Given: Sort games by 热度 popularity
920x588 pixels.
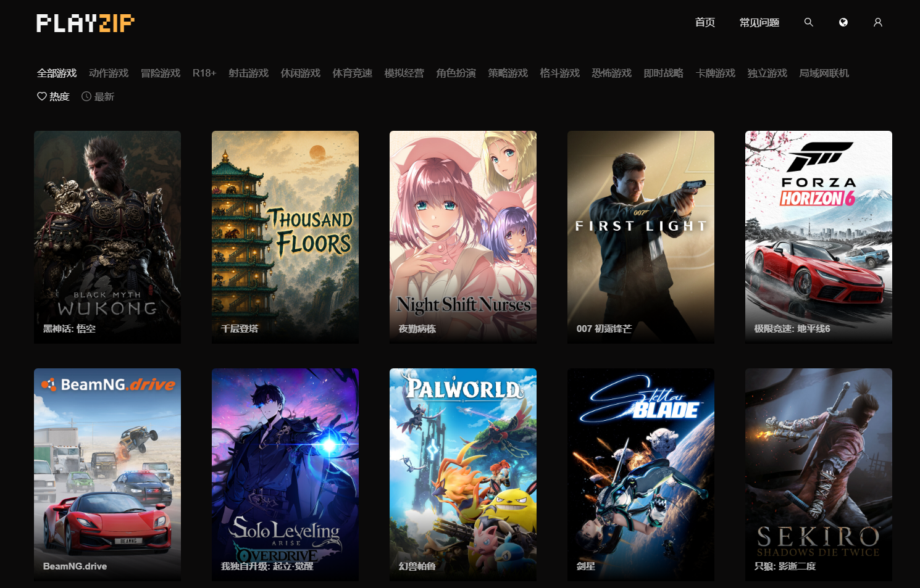Looking at the screenshot, I should point(53,96).
